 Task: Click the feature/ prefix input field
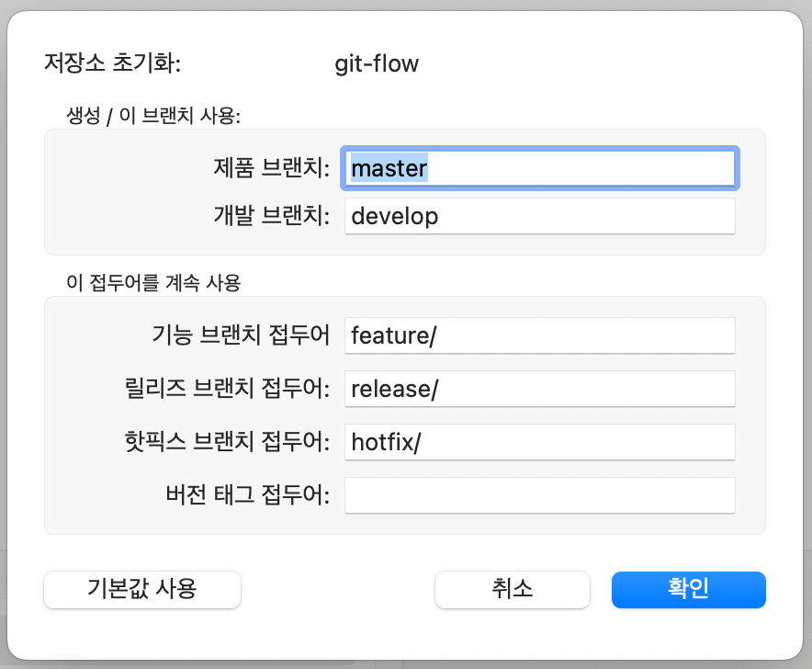click(539, 335)
